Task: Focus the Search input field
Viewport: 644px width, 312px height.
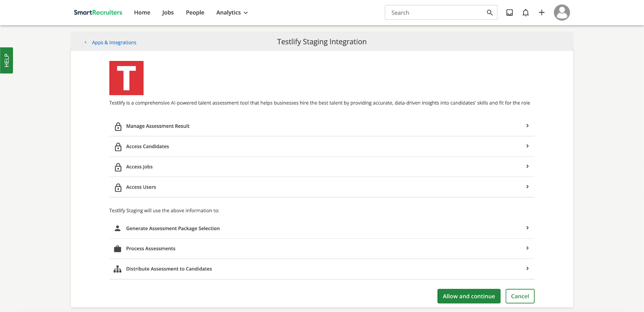Action: pyautogui.click(x=441, y=12)
